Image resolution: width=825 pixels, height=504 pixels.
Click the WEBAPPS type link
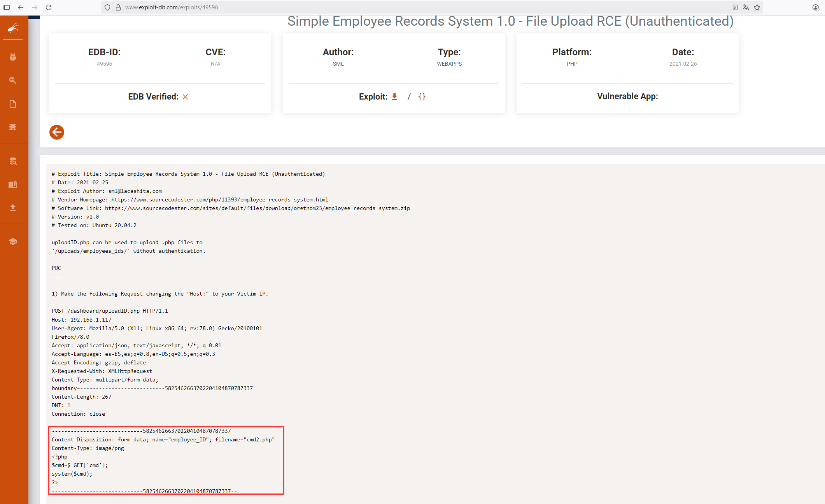tap(449, 64)
